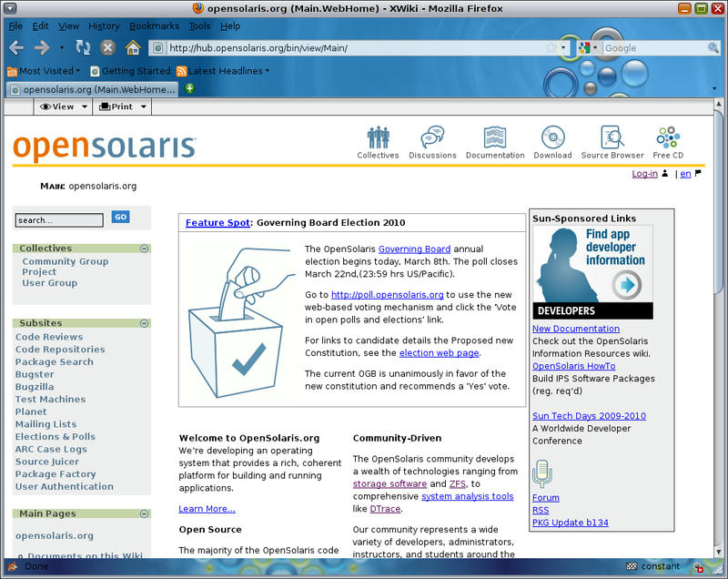Follow the election web page link

click(439, 353)
